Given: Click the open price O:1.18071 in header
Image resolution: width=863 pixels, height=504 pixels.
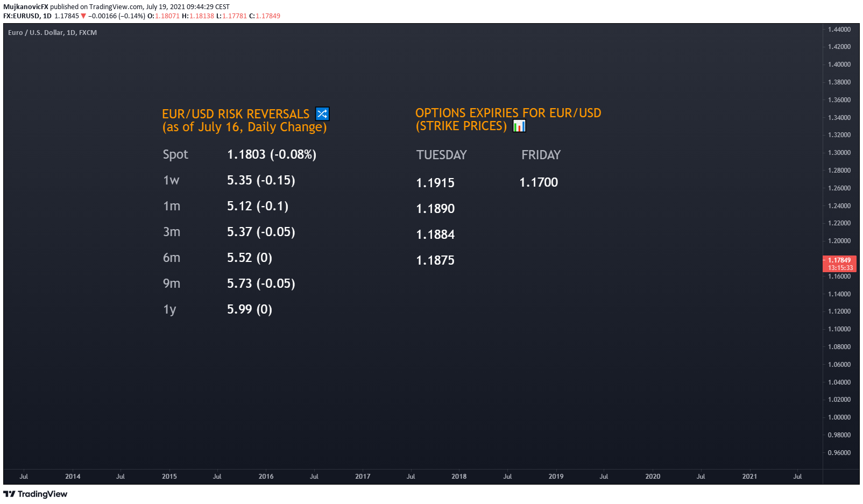Looking at the screenshot, I should coord(164,16).
